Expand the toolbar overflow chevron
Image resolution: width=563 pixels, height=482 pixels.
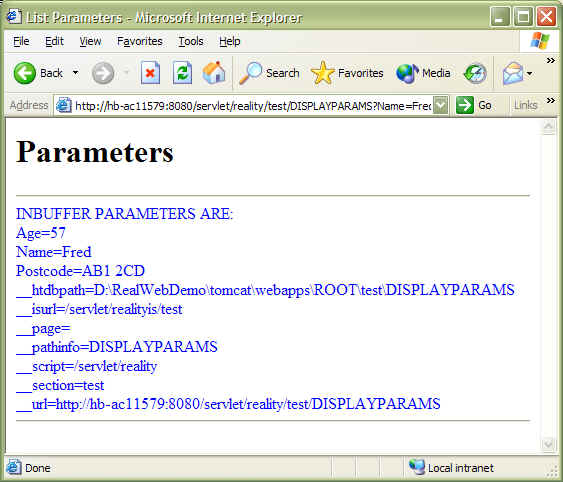click(550, 60)
